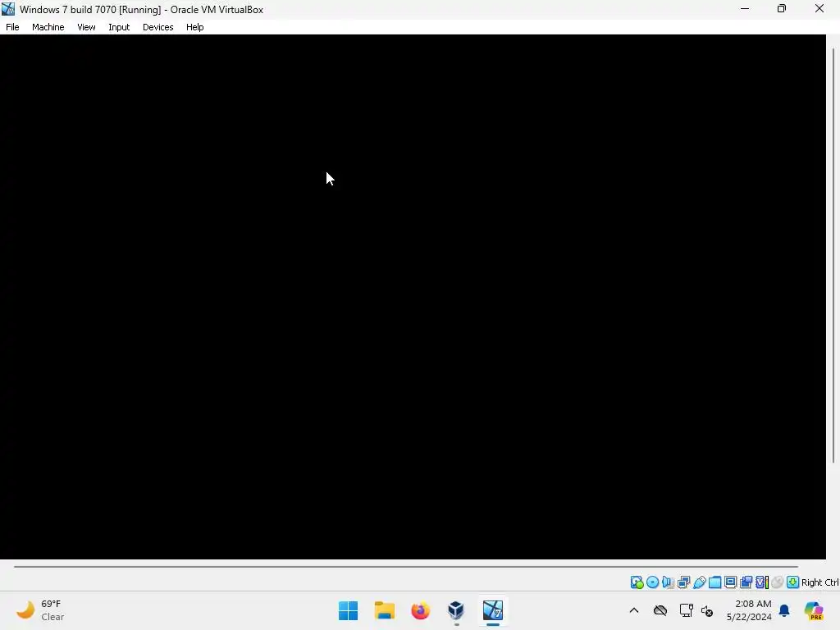The height and width of the screenshot is (630, 840).
Task: Click the display status icon
Action: (730, 582)
